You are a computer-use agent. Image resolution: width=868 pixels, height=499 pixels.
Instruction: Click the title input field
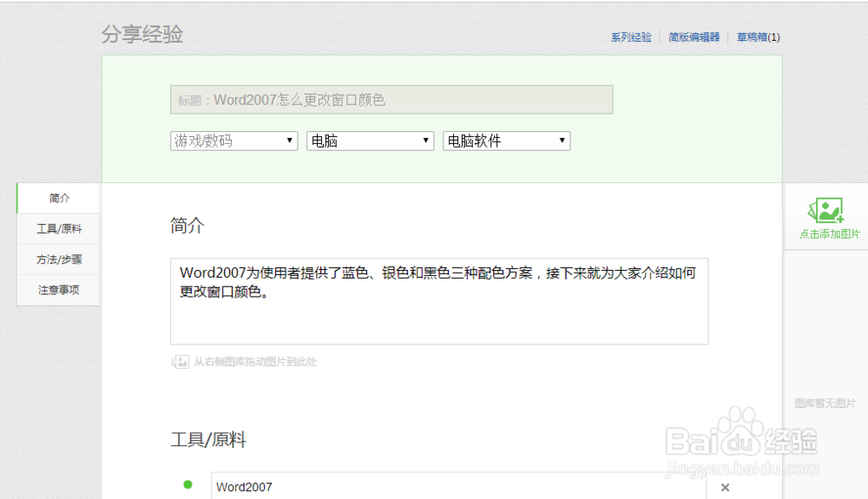point(392,100)
